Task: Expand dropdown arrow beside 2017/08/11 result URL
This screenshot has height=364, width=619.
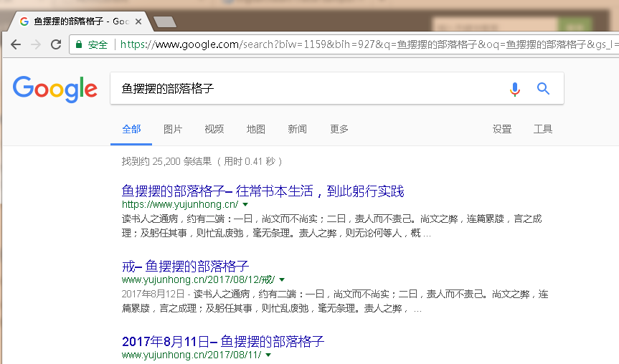Action: coord(269,355)
